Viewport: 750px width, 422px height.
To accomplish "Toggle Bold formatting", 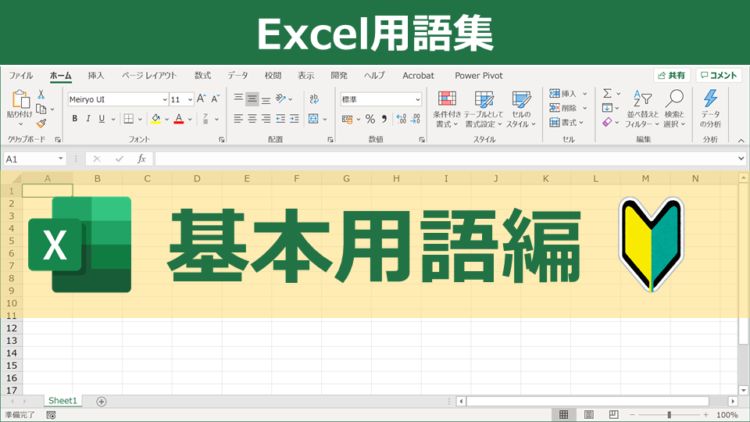I will (x=75, y=119).
